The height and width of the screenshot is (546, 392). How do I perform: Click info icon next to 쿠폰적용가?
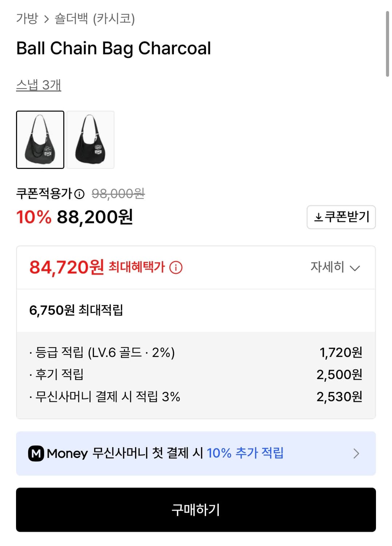click(79, 194)
